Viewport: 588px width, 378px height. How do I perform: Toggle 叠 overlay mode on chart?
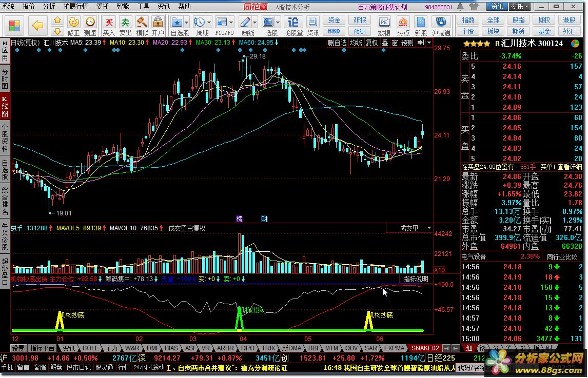(x=385, y=43)
